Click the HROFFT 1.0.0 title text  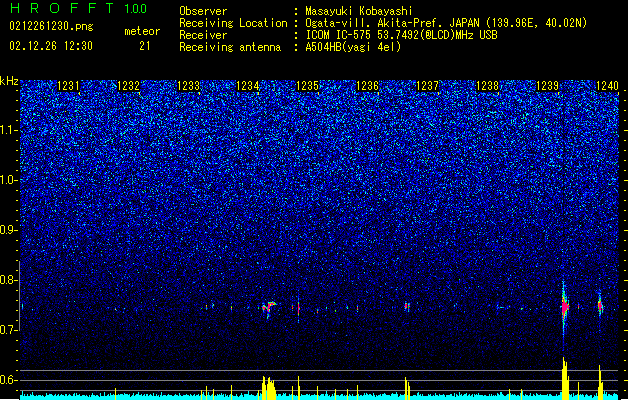[78, 8]
